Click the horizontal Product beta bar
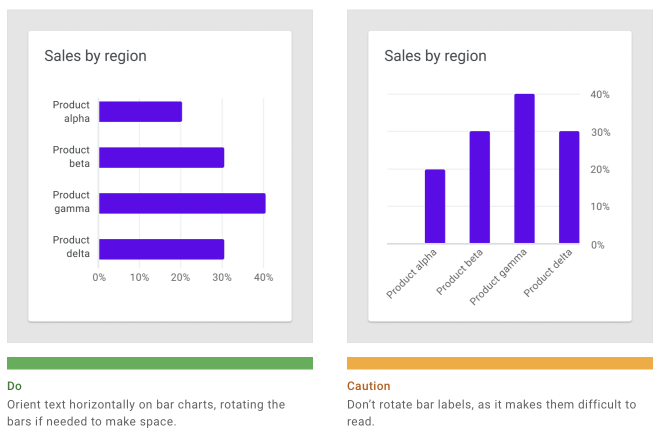 point(161,158)
